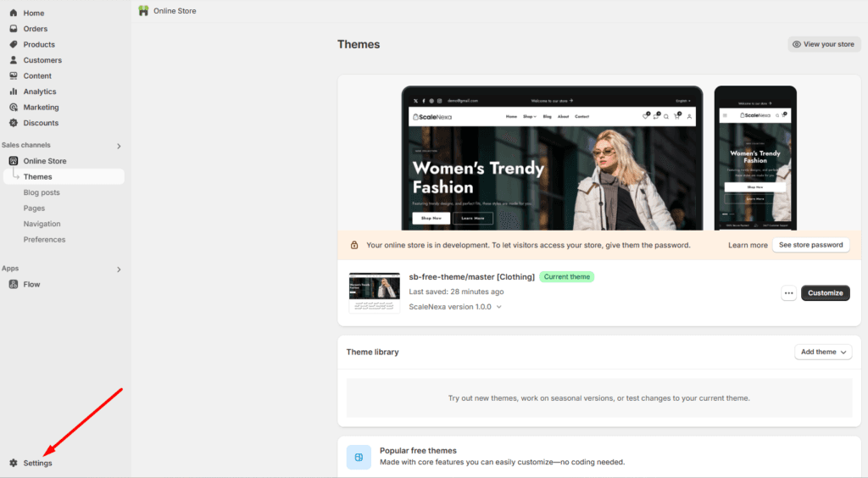Click the Content icon in sidebar
Screen dimensions: 868x478
(14, 75)
